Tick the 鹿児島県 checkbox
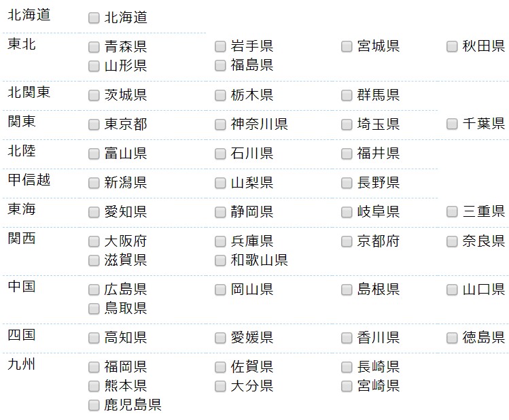Viewport: 509px width, 420px height. pos(94,406)
